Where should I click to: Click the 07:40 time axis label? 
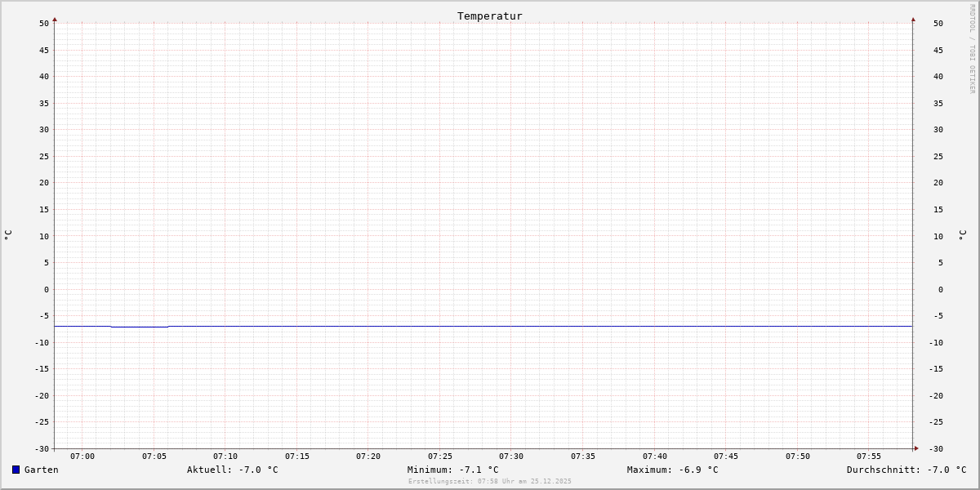pyautogui.click(x=655, y=456)
